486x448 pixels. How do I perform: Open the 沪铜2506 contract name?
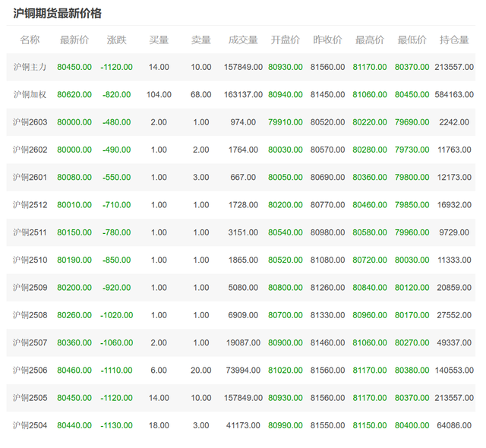[x=30, y=371]
